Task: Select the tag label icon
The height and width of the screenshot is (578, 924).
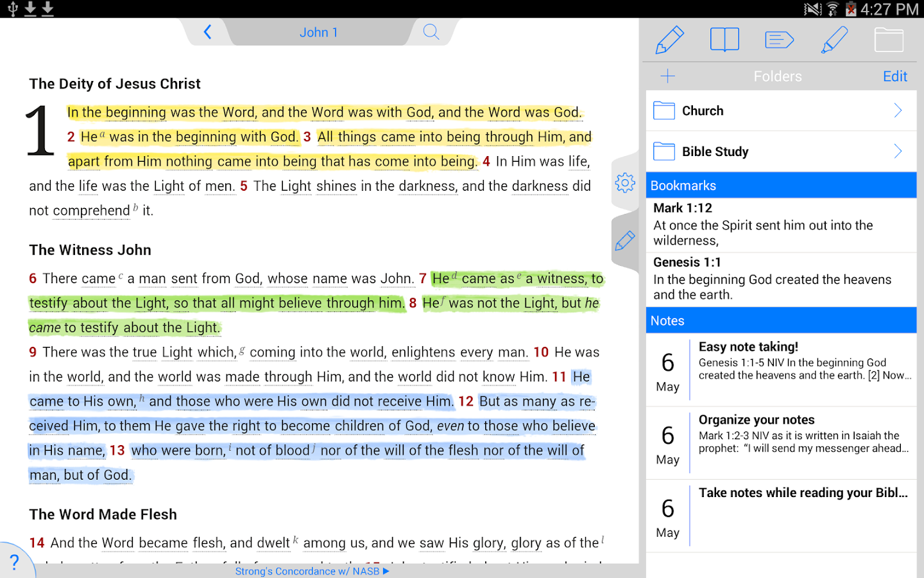Action: tap(779, 40)
